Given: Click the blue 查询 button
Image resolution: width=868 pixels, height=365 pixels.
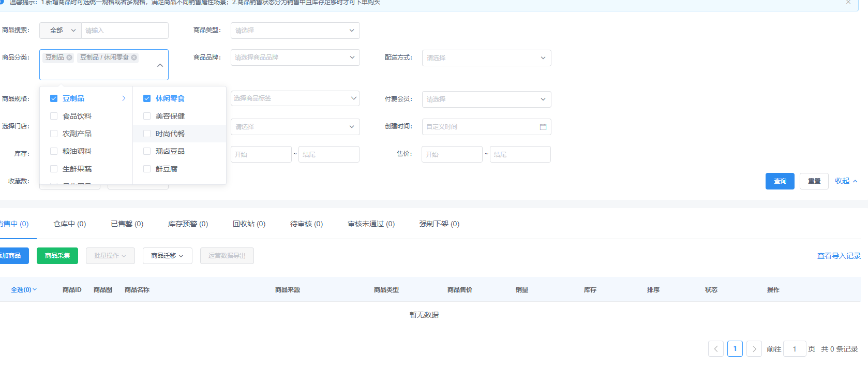Looking at the screenshot, I should (780, 181).
